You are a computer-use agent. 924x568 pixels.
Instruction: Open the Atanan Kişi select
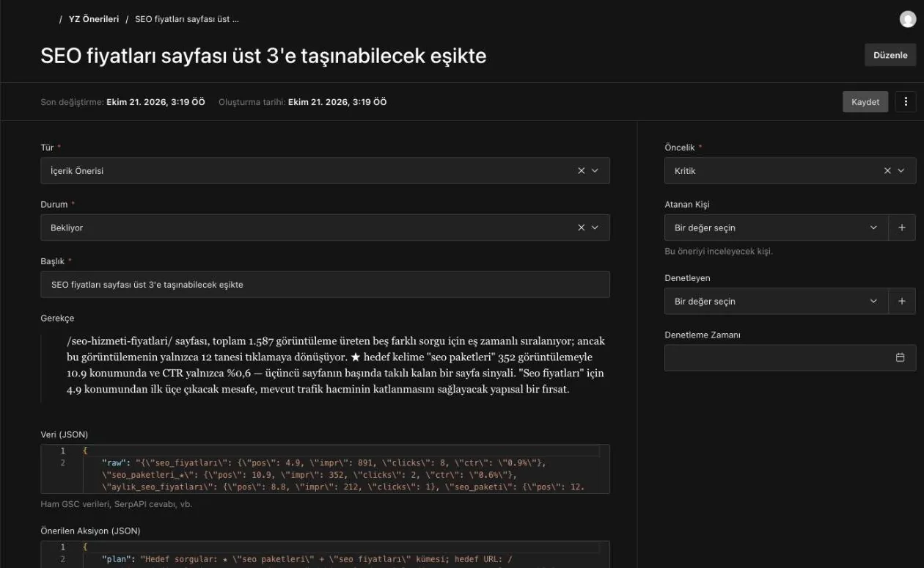[x=776, y=227]
